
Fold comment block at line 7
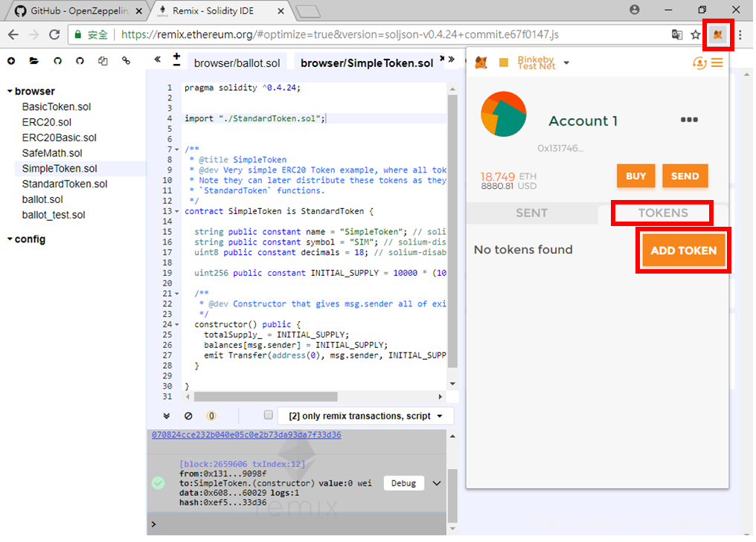176,149
